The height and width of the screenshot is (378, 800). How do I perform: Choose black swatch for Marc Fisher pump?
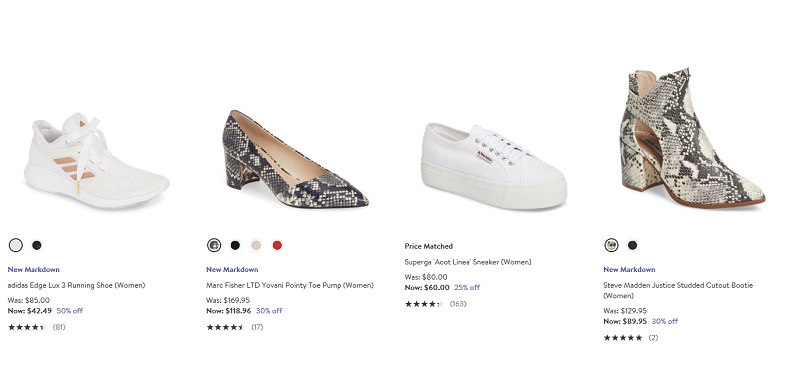(x=235, y=245)
